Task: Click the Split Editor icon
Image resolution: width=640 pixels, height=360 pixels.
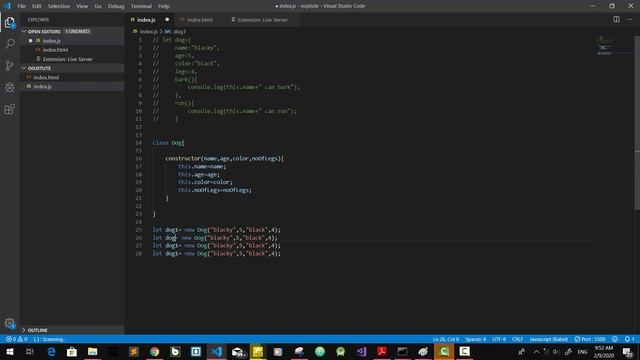Action: (616, 19)
